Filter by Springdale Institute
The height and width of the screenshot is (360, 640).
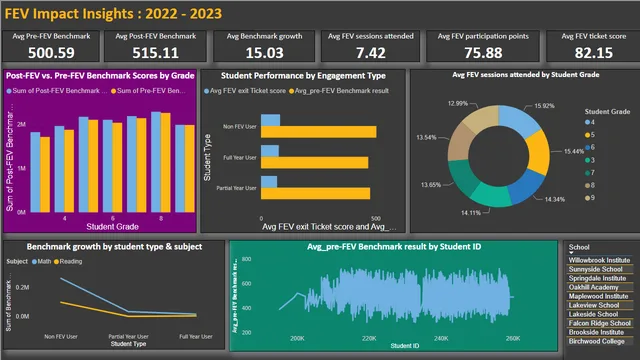pyautogui.click(x=597, y=278)
